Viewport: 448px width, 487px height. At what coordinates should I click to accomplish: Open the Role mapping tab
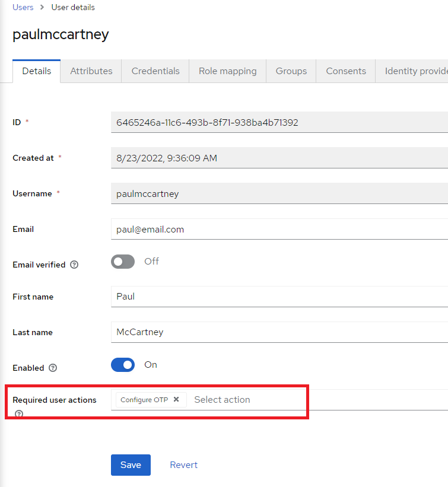point(227,71)
